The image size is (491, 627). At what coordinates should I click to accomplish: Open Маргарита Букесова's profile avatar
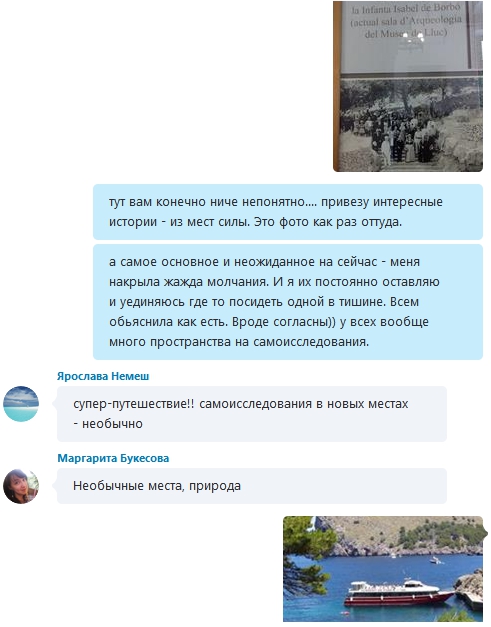click(x=21, y=486)
